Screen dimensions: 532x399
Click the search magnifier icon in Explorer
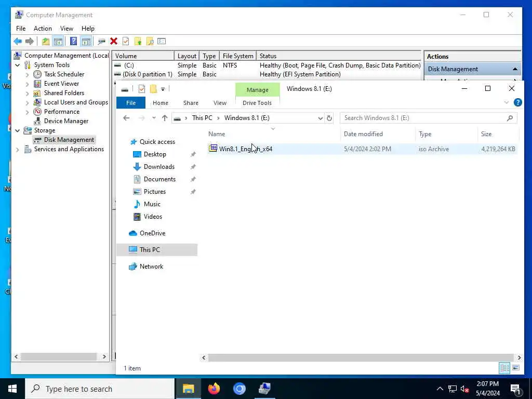(x=510, y=118)
